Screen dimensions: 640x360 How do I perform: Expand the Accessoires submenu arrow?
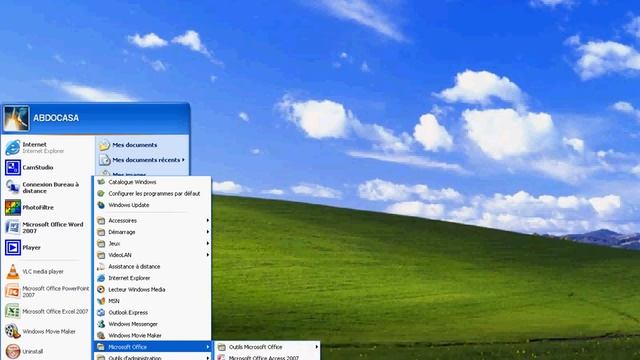tap(208, 220)
